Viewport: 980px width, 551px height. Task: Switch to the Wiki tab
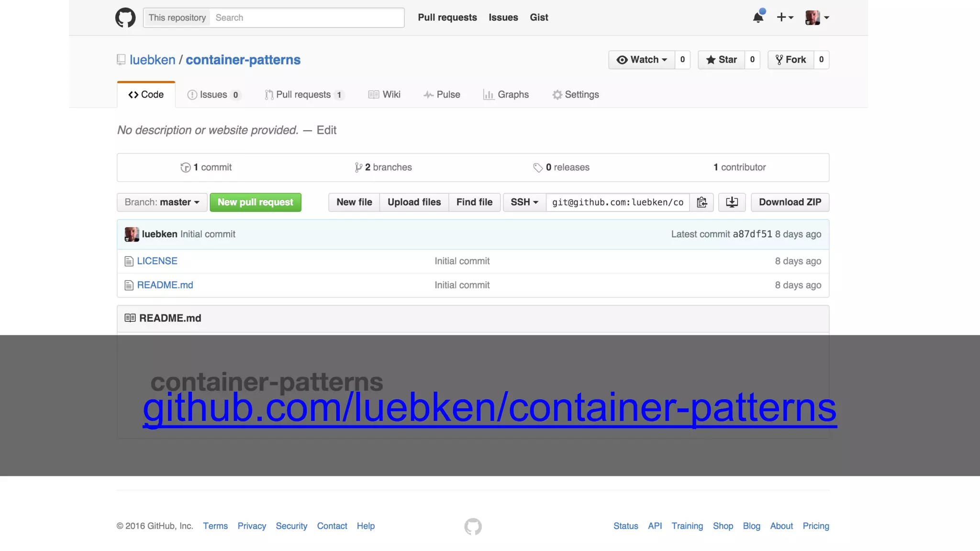click(x=384, y=95)
